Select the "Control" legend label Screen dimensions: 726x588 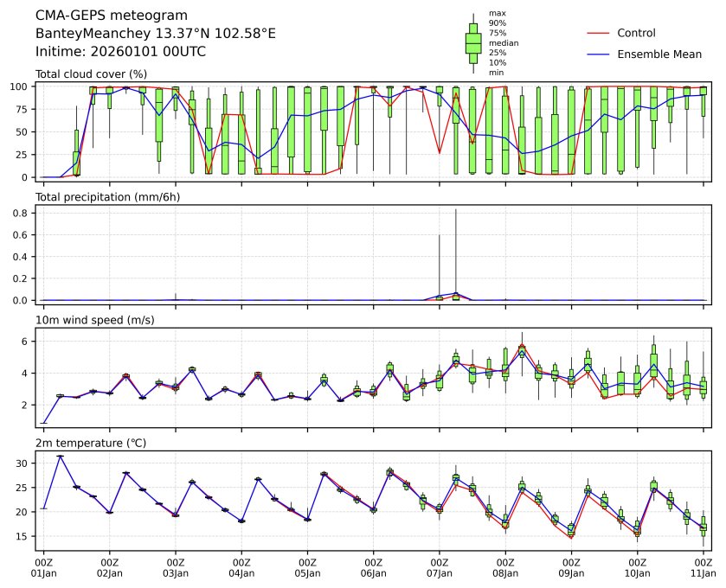(x=636, y=33)
